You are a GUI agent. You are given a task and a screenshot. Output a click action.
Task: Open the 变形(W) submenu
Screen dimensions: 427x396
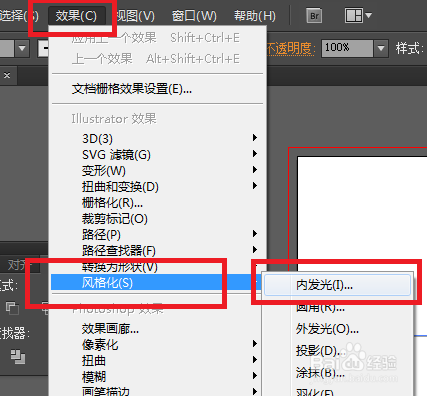point(157,170)
